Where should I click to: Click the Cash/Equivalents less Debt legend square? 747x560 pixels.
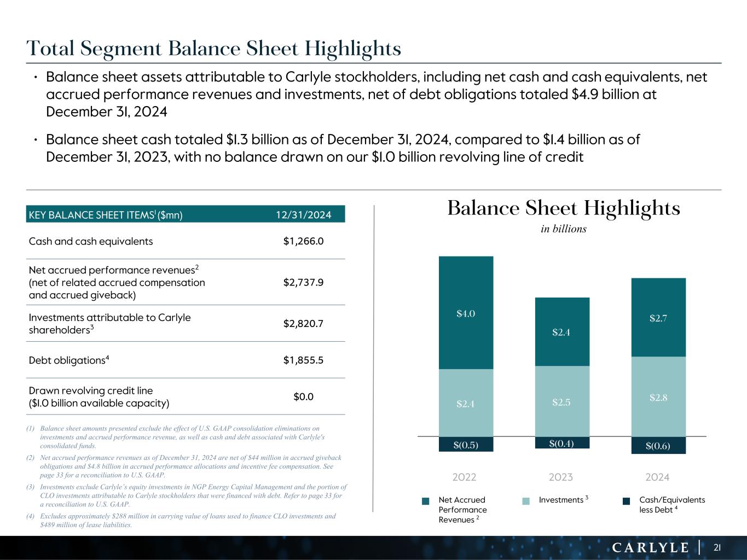[x=627, y=500]
